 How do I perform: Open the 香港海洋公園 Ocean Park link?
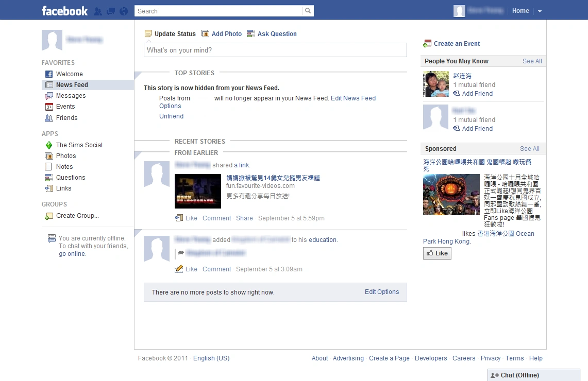pyautogui.click(x=506, y=234)
